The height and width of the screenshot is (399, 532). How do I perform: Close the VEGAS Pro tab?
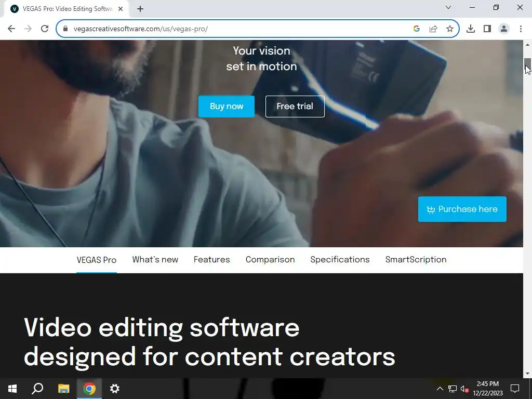(x=121, y=9)
